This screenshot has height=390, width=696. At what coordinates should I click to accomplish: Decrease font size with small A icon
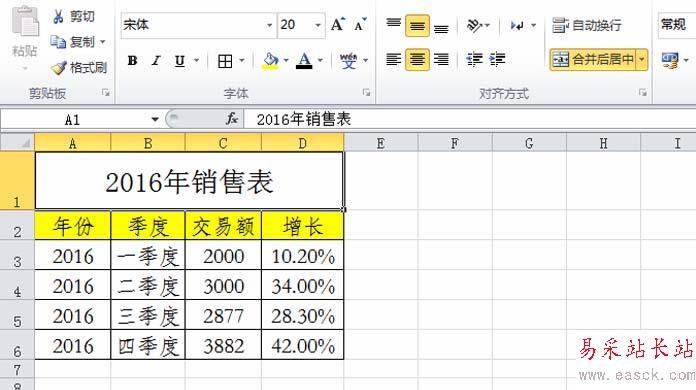pyautogui.click(x=360, y=24)
